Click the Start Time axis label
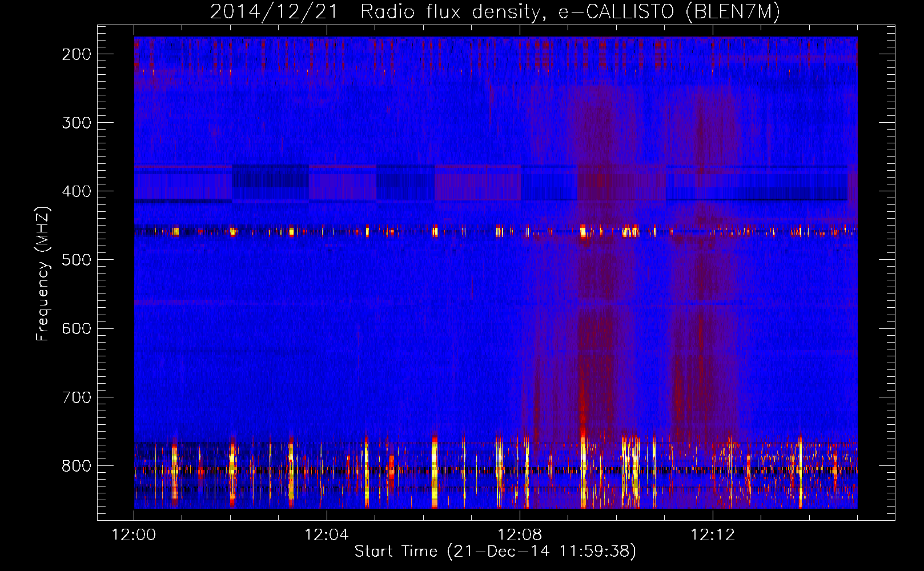The image size is (924, 571). coord(495,552)
